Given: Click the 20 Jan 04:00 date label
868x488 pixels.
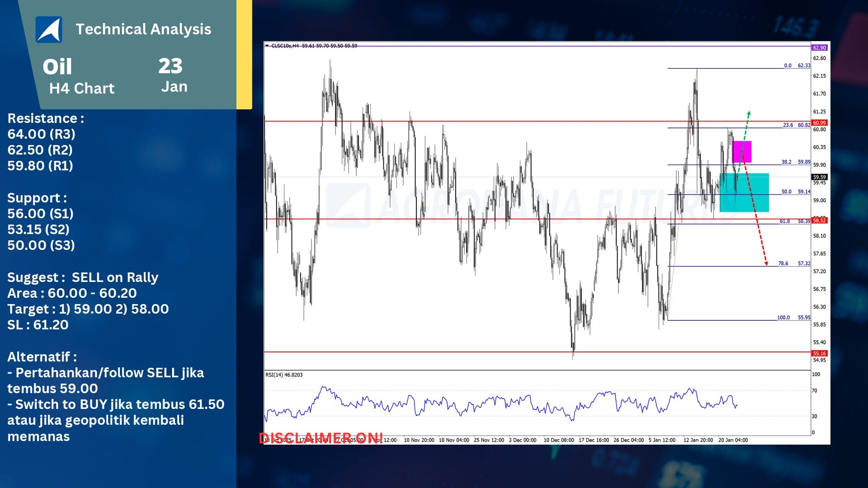Looking at the screenshot, I should (733, 440).
